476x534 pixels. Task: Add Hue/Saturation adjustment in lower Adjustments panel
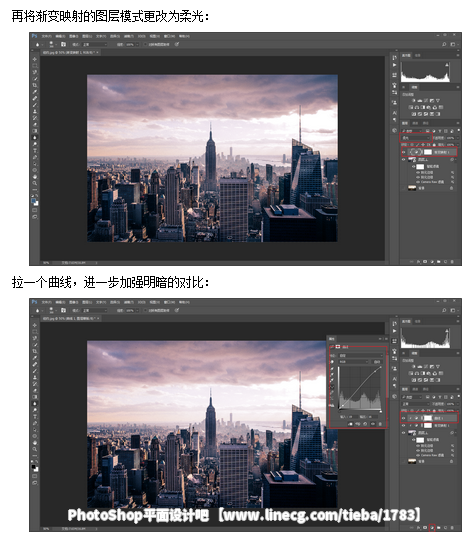[x=411, y=373]
